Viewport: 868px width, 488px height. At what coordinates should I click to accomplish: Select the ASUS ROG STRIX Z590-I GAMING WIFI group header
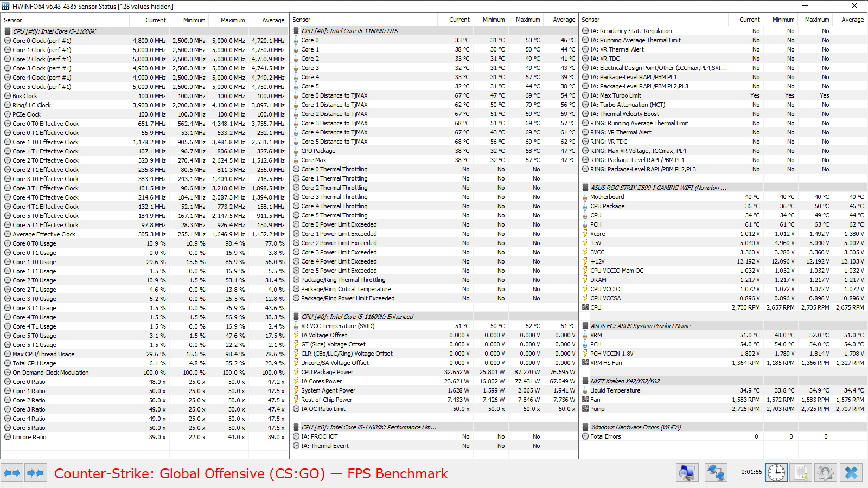[723, 188]
